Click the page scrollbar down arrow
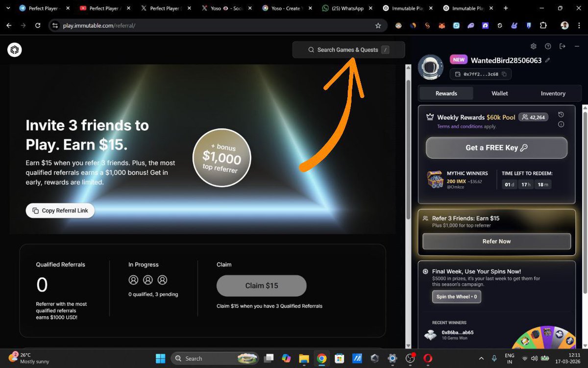588x368 pixels. click(x=408, y=345)
